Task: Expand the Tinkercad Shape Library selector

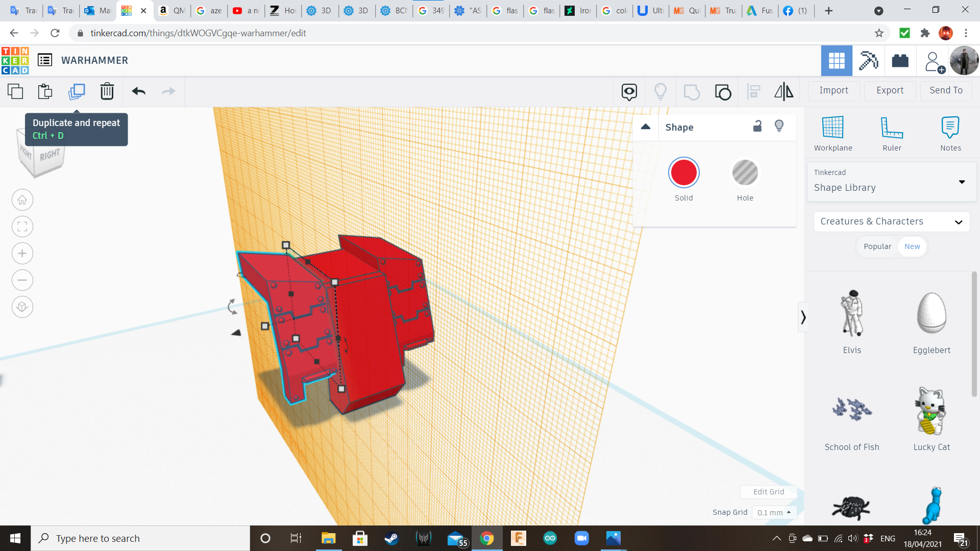Action: (x=891, y=182)
